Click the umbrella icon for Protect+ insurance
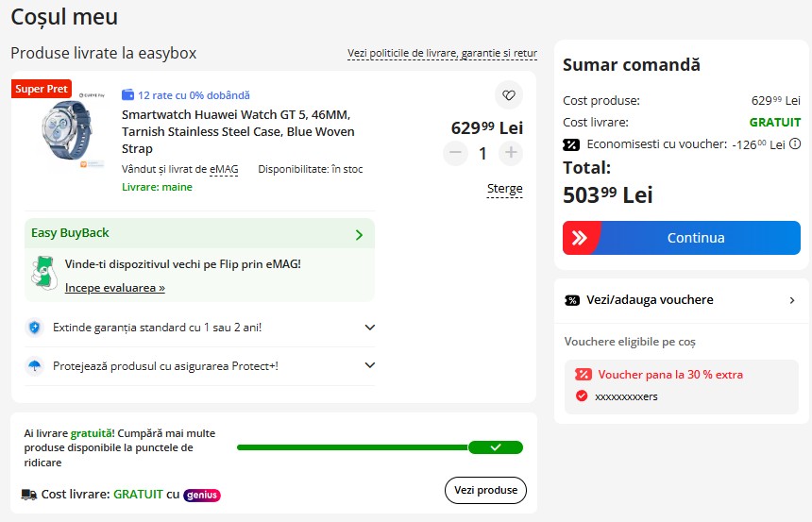Viewport: 812px width, 522px height. point(35,365)
